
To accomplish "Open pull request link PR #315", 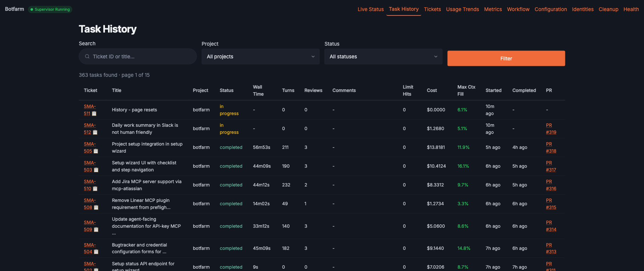I will [551, 204].
